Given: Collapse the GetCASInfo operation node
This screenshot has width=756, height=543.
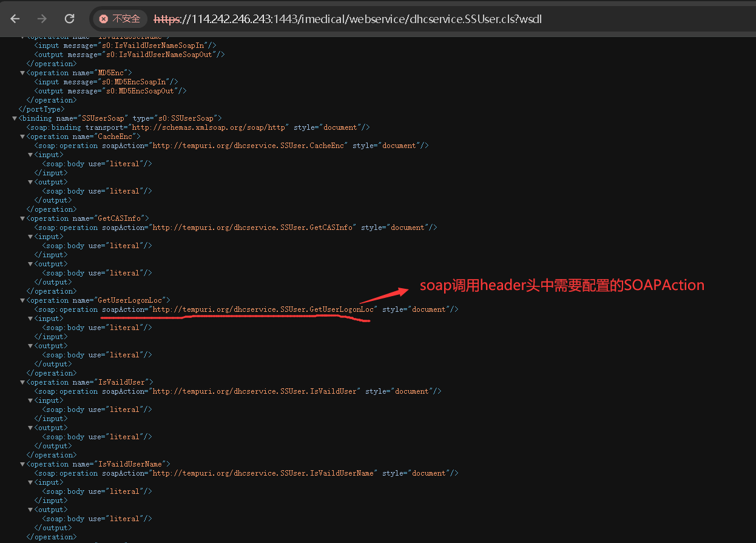Looking at the screenshot, I should click(22, 218).
